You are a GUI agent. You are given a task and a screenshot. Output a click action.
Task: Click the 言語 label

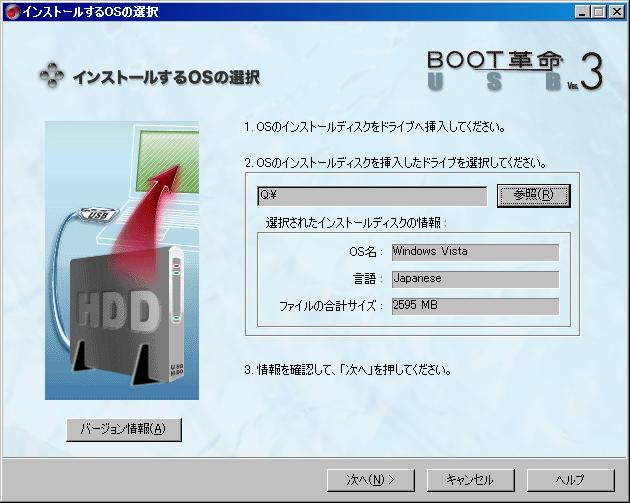pos(368,279)
